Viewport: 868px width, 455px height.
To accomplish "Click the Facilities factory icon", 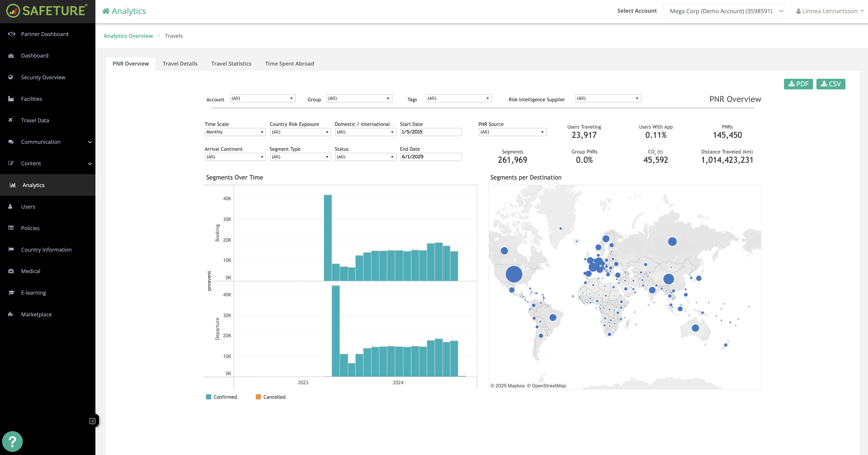I will coord(11,99).
